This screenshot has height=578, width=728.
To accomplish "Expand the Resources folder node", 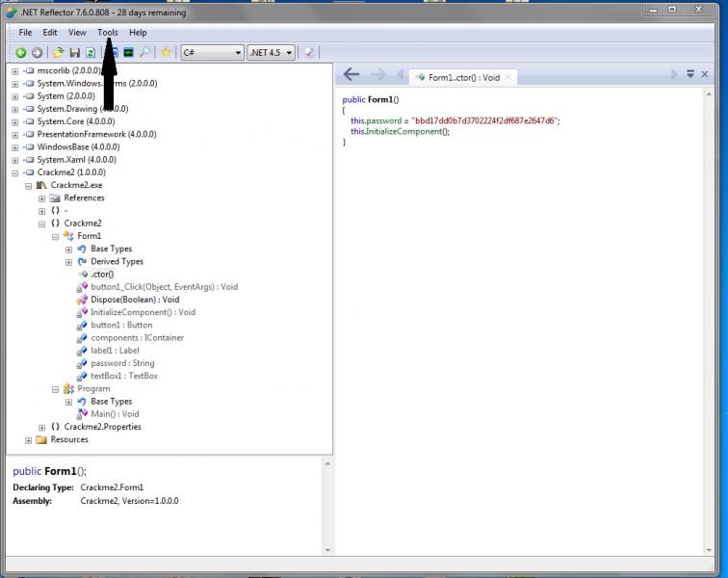I will click(x=28, y=440).
